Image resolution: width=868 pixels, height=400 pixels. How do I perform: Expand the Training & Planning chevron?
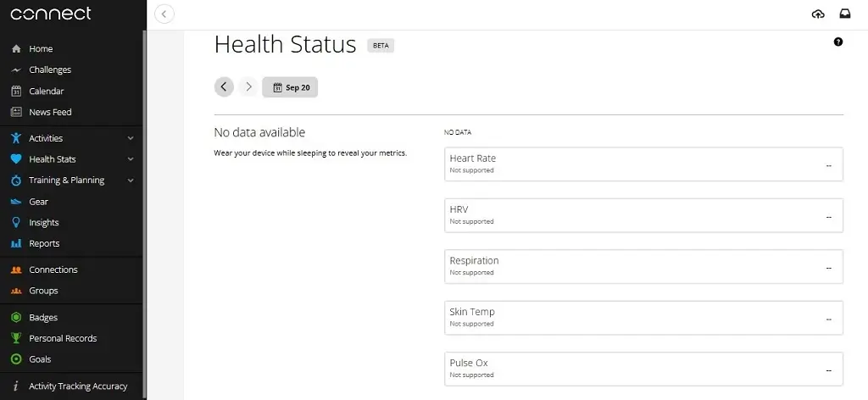click(x=131, y=181)
